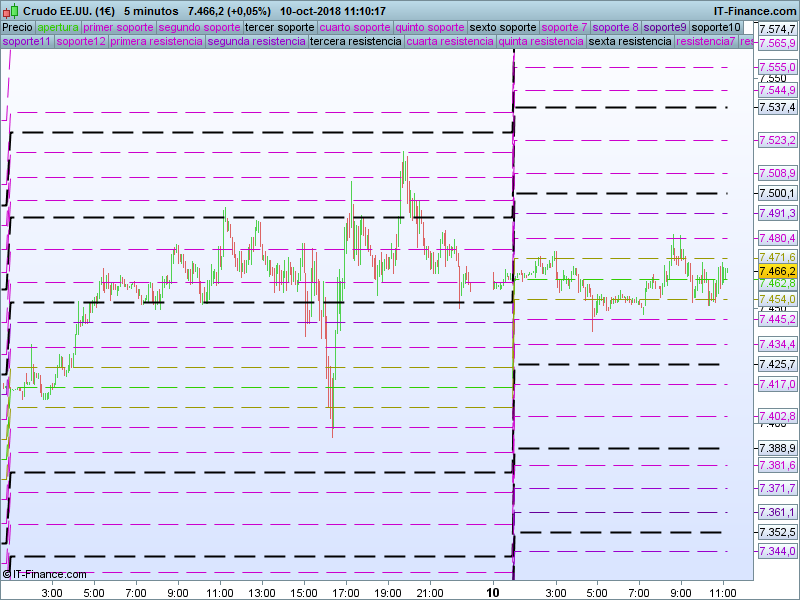Click the 'soporte10' legend label

coord(716,27)
